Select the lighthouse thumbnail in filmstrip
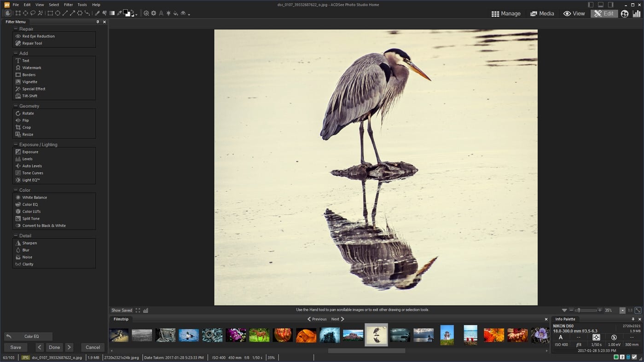The width and height of the screenshot is (644, 362). pyautogui.click(x=447, y=335)
